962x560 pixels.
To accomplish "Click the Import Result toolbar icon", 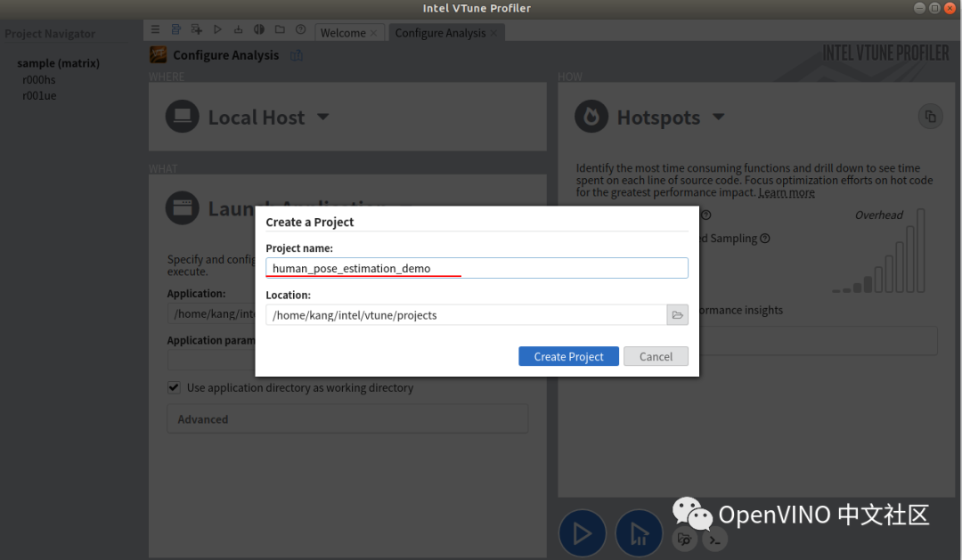I will [238, 29].
